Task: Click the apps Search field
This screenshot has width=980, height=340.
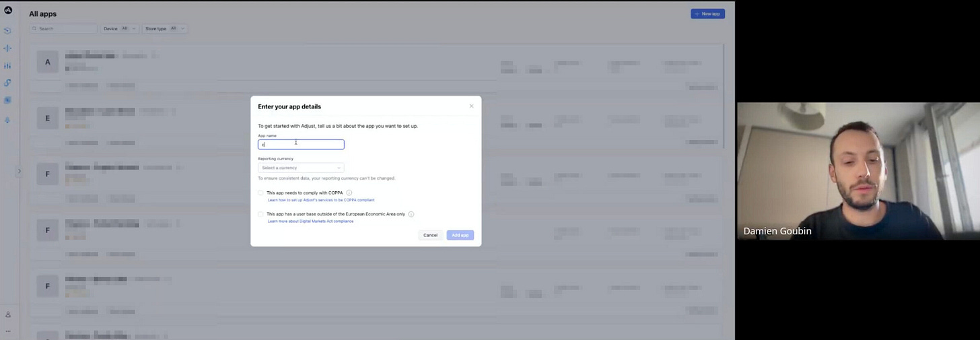Action: (64, 29)
